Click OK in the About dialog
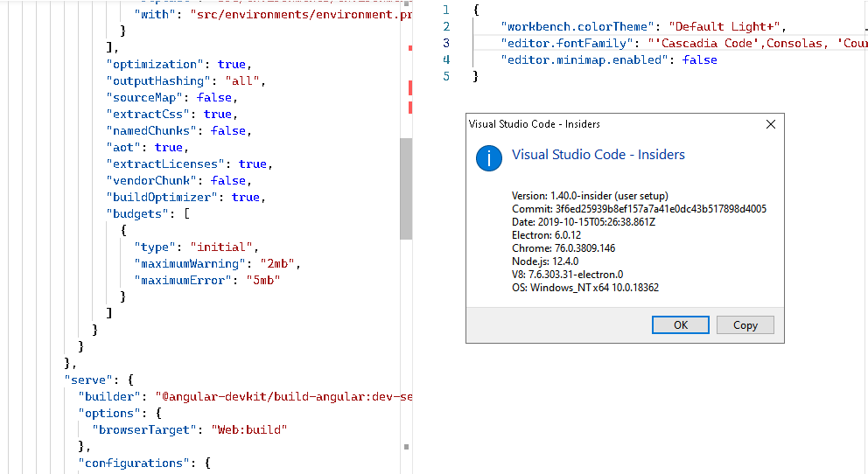868x474 pixels. (681, 325)
